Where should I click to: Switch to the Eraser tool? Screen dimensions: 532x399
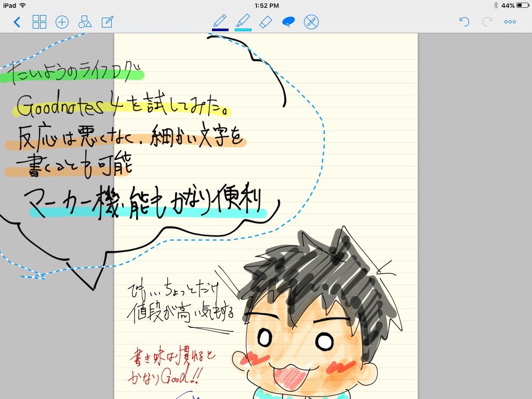tap(265, 22)
